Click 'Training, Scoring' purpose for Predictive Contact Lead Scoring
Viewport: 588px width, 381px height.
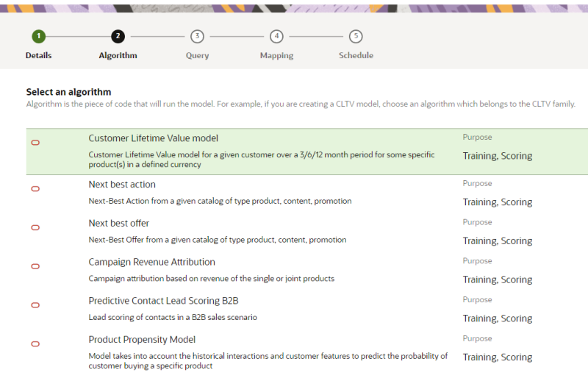(x=498, y=318)
